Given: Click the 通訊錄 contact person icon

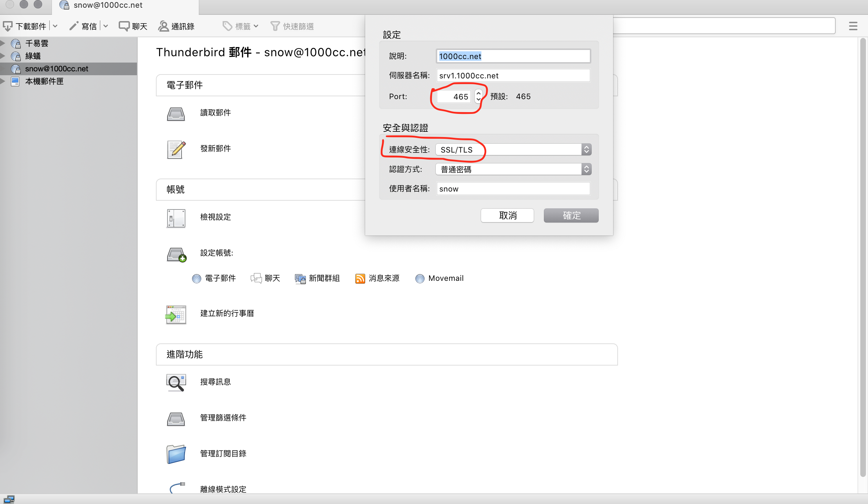Looking at the screenshot, I should coord(163,26).
